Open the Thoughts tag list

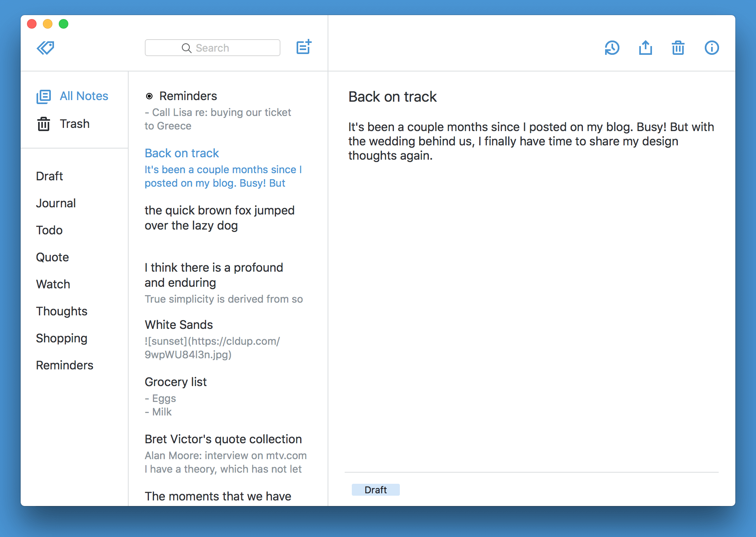pyautogui.click(x=62, y=311)
